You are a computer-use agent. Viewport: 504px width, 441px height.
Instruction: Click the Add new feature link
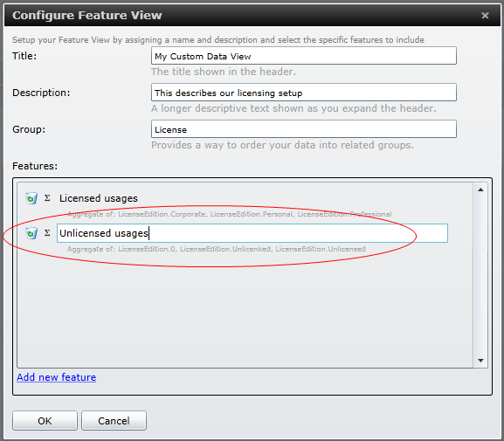(56, 377)
